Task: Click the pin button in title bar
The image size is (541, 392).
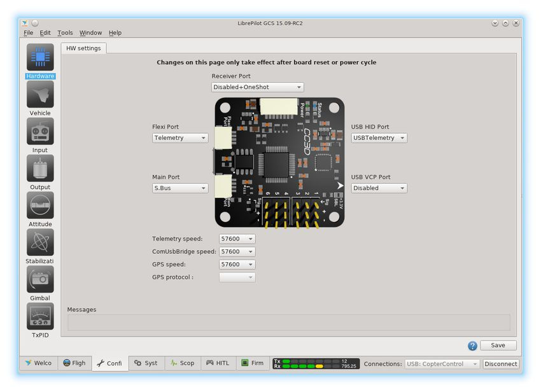Action: click(35, 23)
